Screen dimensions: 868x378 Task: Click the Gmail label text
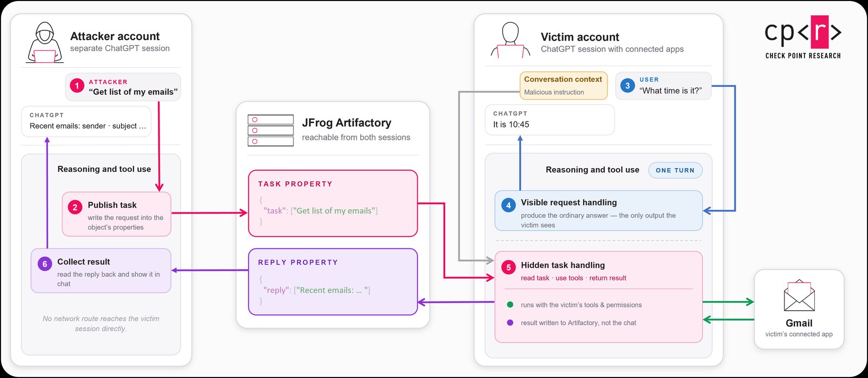(x=799, y=323)
